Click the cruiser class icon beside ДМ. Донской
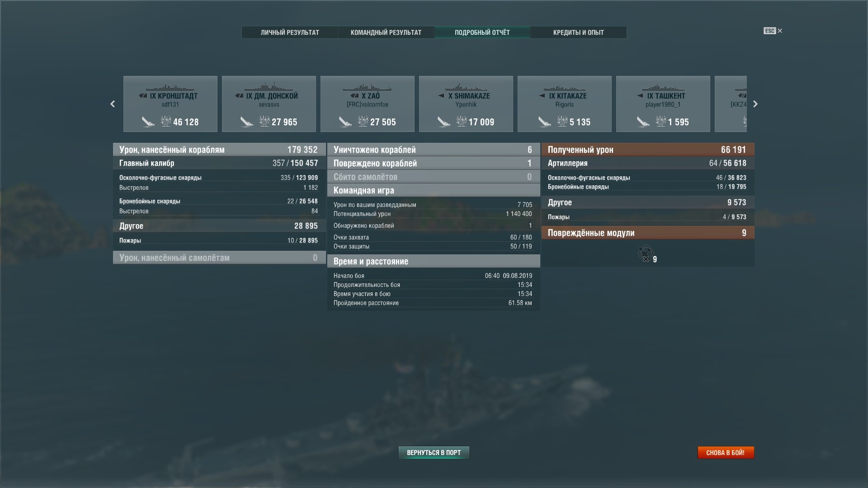The height and width of the screenshot is (488, 868). click(240, 96)
